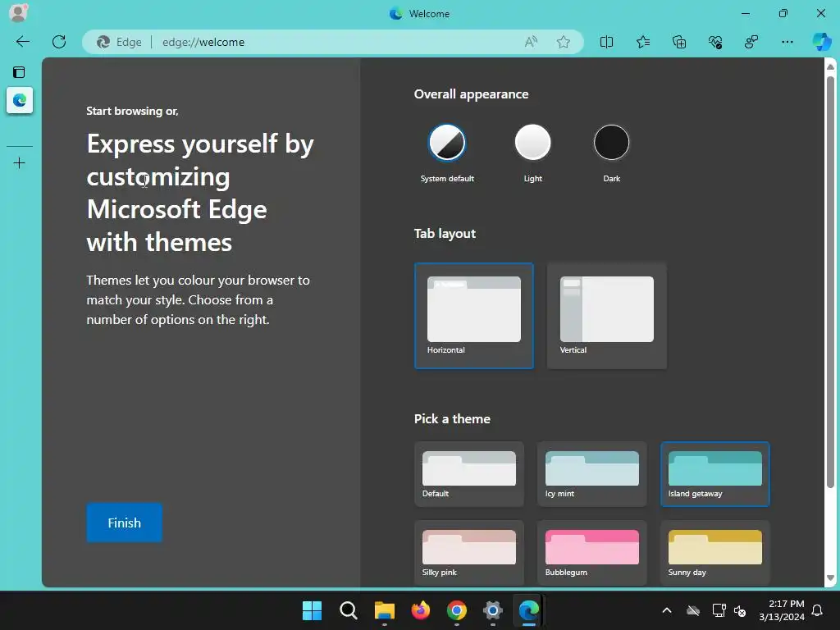The height and width of the screenshot is (630, 840).
Task: Click the network tray icon
Action: tap(719, 610)
